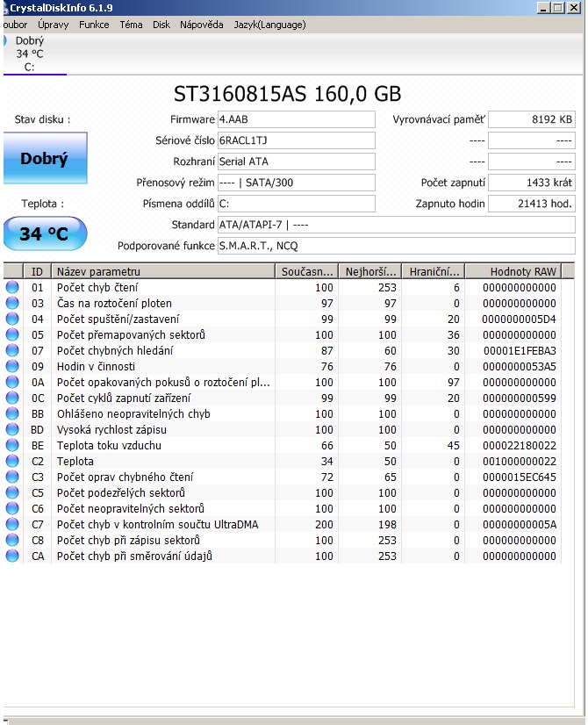Open the Nápověda menu
Image resolution: width=588 pixels, height=725 pixels.
pyautogui.click(x=202, y=25)
